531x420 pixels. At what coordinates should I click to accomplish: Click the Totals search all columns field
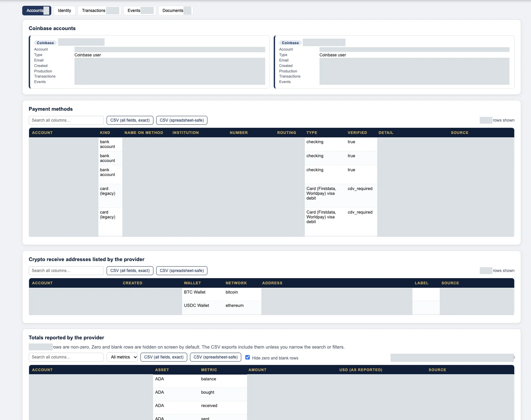[66, 357]
